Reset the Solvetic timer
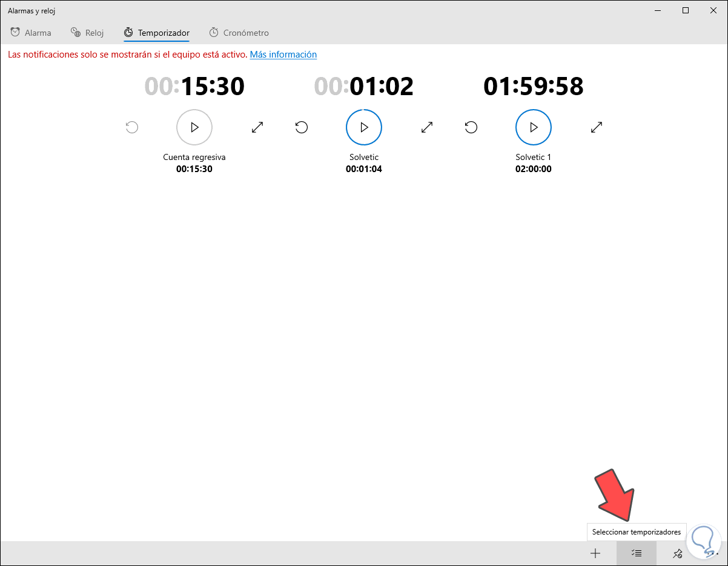Viewport: 728px width, 566px height. coord(302,127)
